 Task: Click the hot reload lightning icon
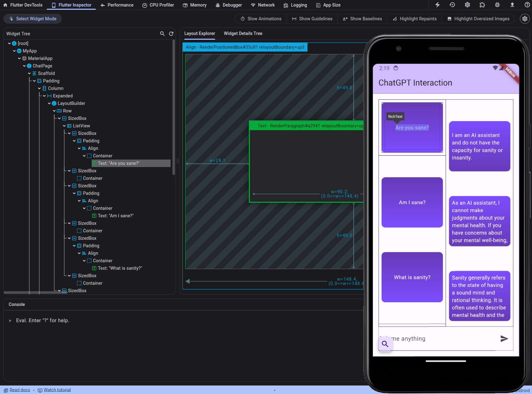(x=437, y=5)
